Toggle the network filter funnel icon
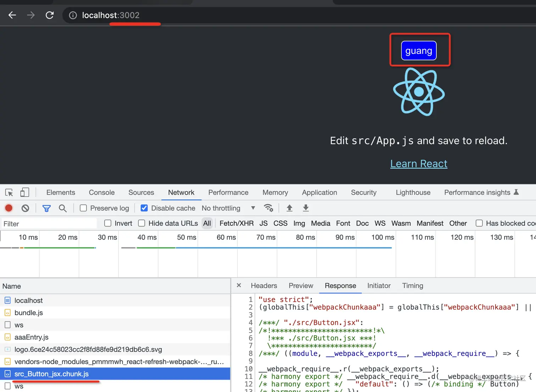536x392 pixels. point(46,208)
